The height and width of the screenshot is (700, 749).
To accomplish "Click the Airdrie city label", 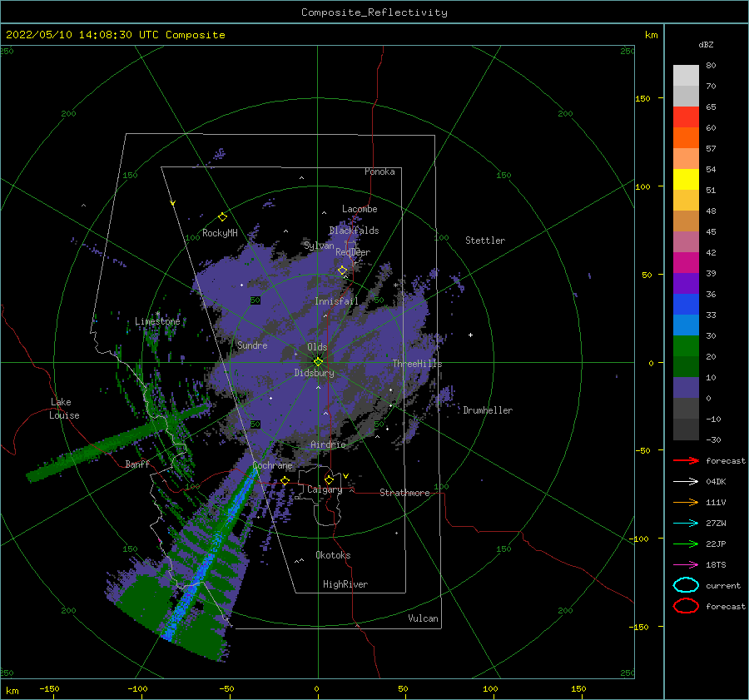I will [328, 444].
